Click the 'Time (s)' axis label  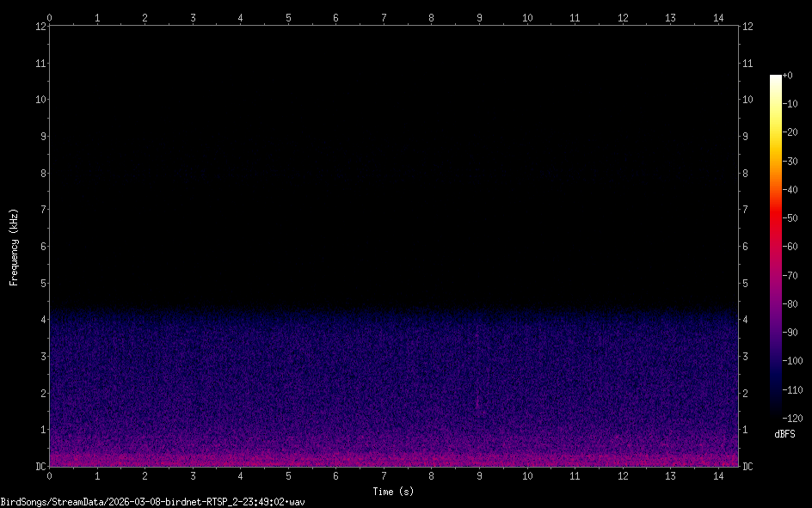pyautogui.click(x=393, y=492)
